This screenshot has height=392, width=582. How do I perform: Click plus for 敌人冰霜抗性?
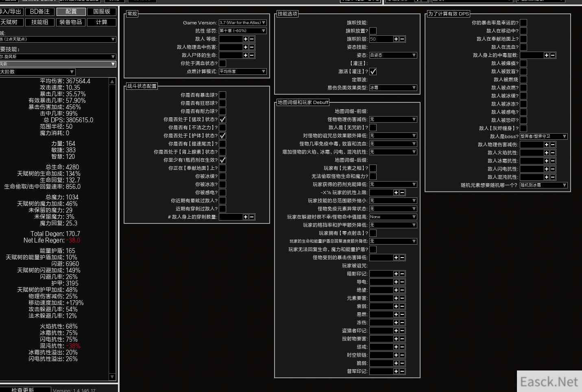(x=547, y=161)
